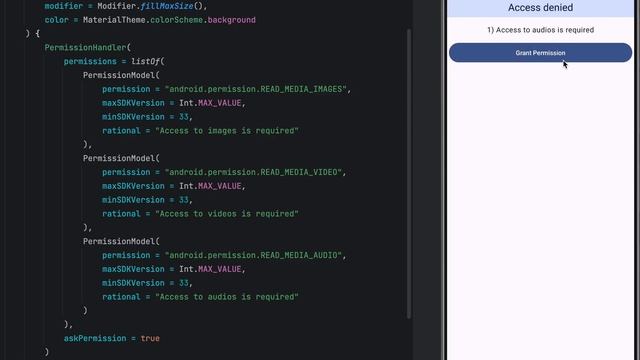Screen dimensions: 640x360
Task: Click the "android.permission.READ_MEDIA_VIDEO" string
Action: tap(253, 172)
